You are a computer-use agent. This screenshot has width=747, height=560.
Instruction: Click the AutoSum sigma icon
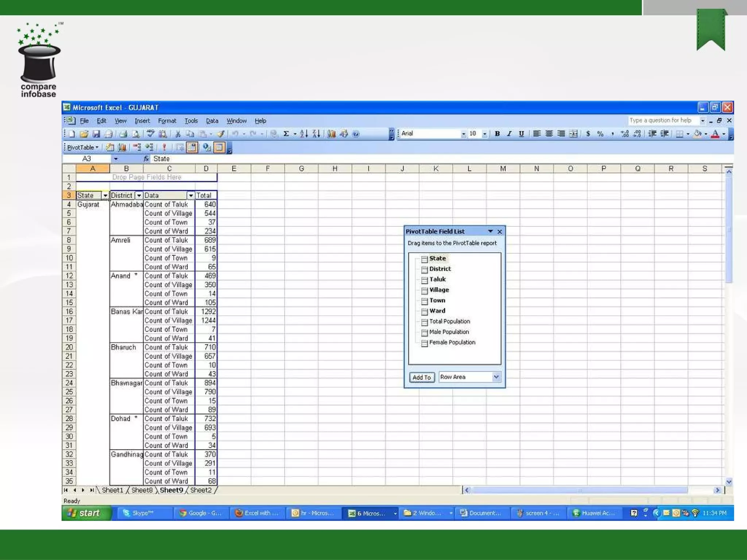pos(286,134)
